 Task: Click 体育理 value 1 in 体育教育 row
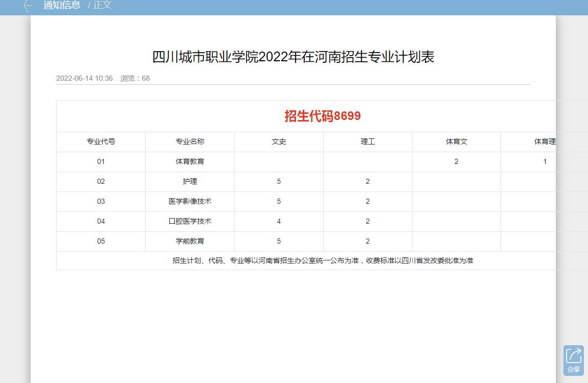coord(545,162)
